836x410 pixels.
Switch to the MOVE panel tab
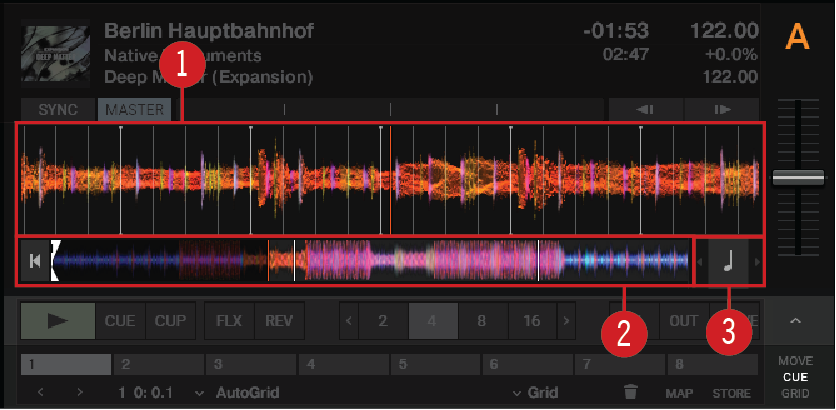pyautogui.click(x=796, y=360)
